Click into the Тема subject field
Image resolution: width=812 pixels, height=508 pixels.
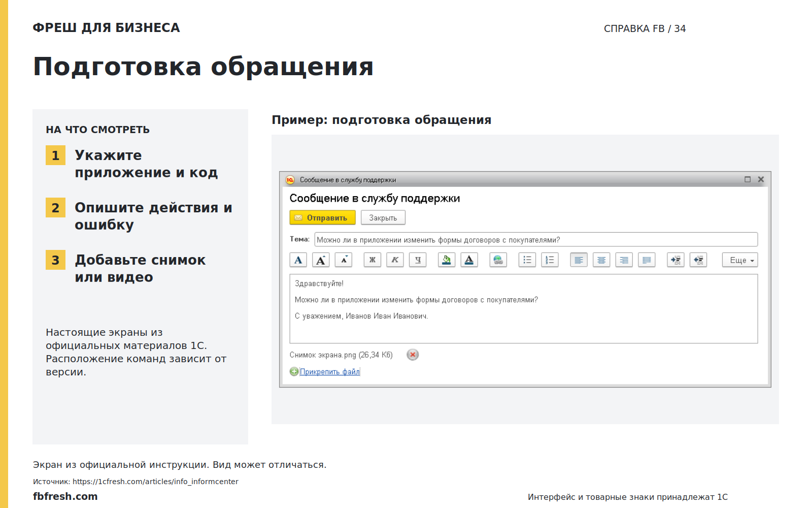[536, 240]
